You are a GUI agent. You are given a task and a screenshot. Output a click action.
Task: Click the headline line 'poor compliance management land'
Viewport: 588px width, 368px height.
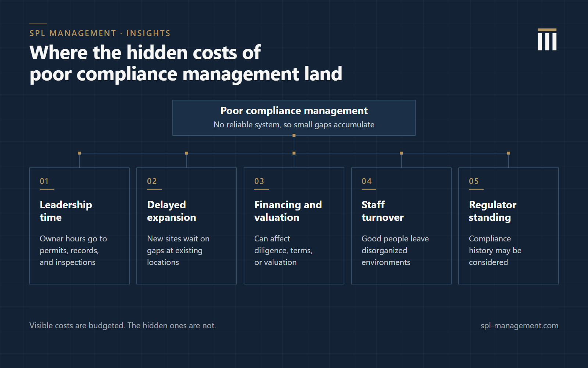186,74
